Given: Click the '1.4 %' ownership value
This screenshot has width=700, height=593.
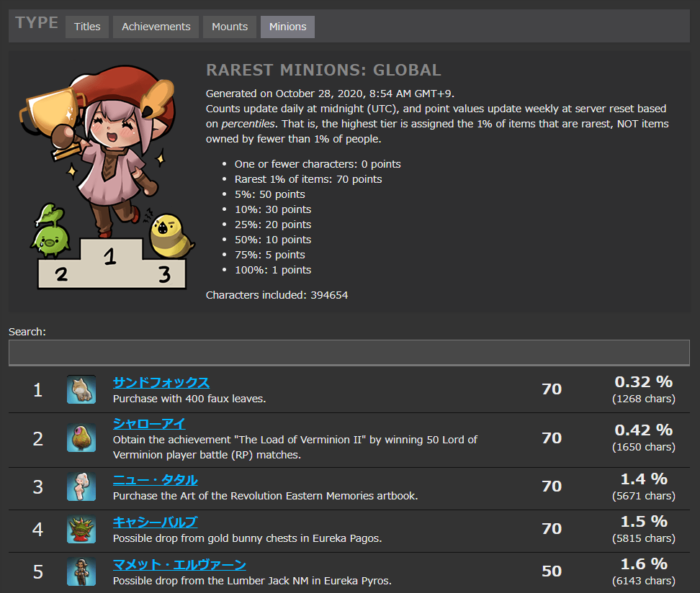Looking at the screenshot, I should (x=644, y=479).
